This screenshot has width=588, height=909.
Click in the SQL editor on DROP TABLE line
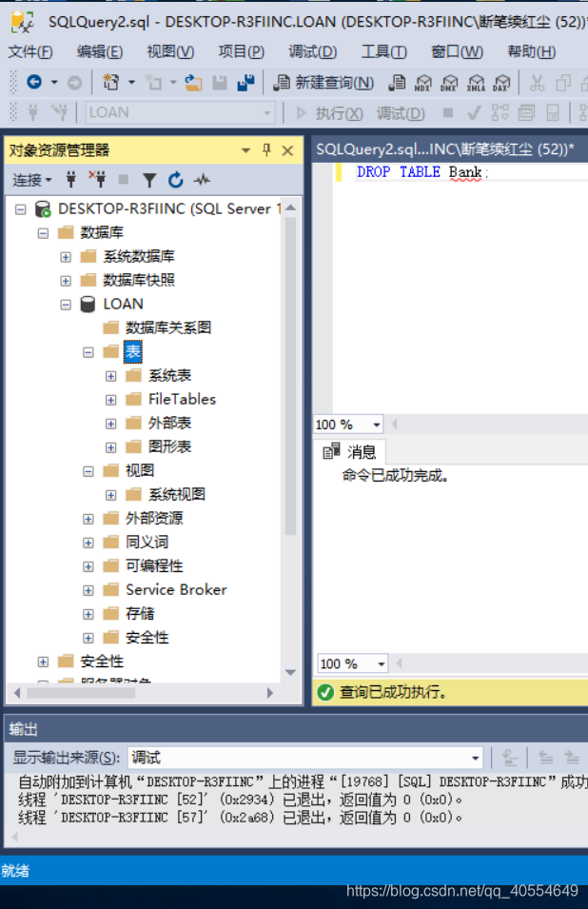[x=422, y=172]
